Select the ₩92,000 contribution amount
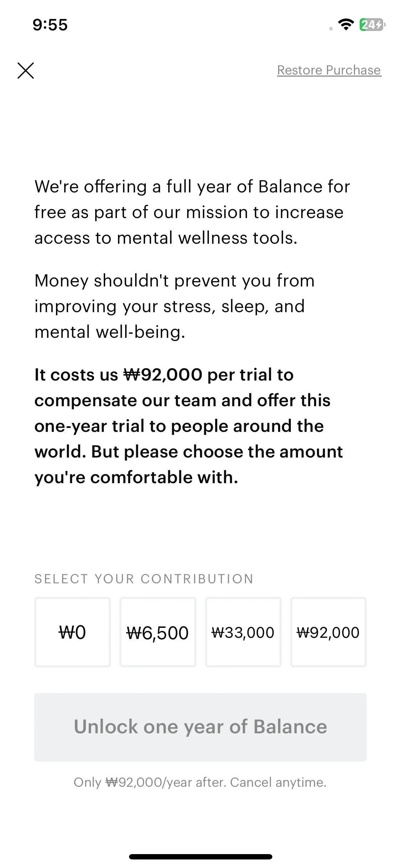This screenshot has width=401, height=868. coord(328,632)
